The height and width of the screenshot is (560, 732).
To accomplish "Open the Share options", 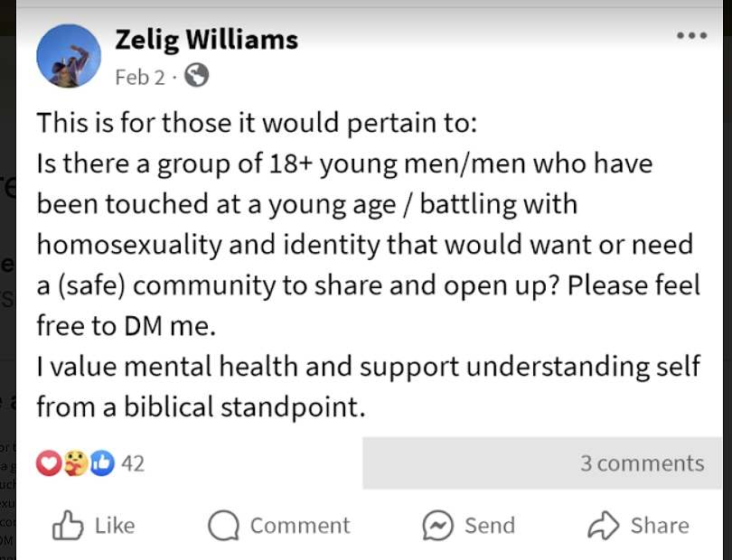I will click(x=659, y=526).
